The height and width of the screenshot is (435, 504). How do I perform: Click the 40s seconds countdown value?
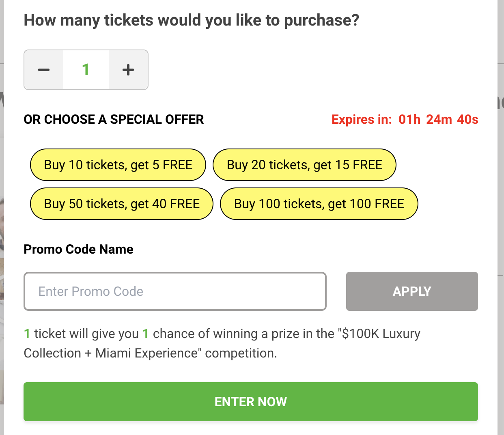click(467, 120)
